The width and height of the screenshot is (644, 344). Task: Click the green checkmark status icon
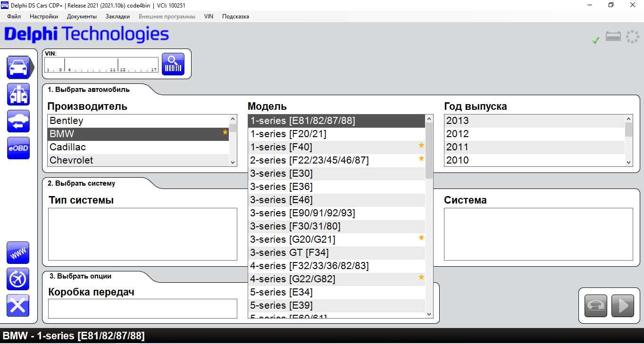596,41
